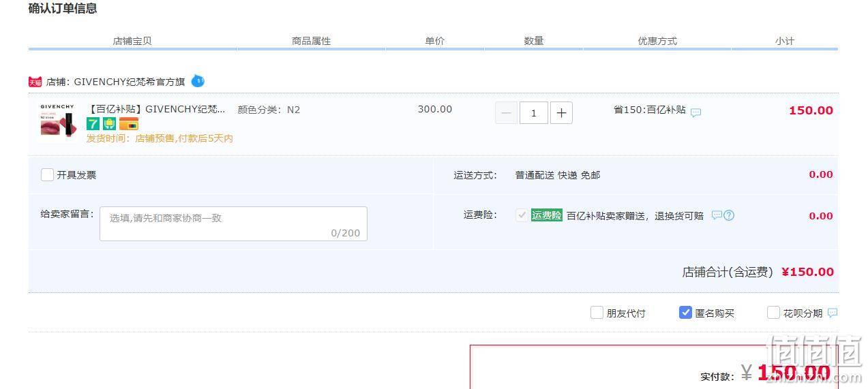This screenshot has width=868, height=389.
Task: Click the 优惠方式 column header
Action: [x=657, y=41]
